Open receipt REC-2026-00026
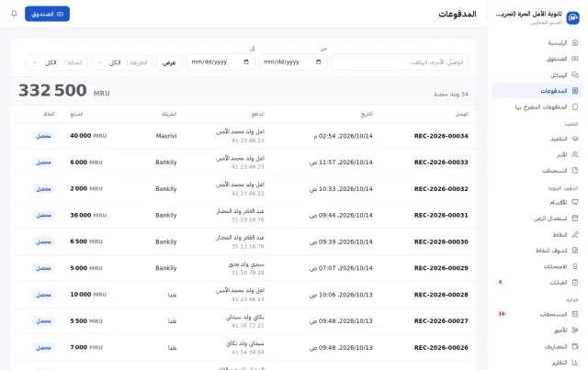588x370 pixels. (x=441, y=348)
